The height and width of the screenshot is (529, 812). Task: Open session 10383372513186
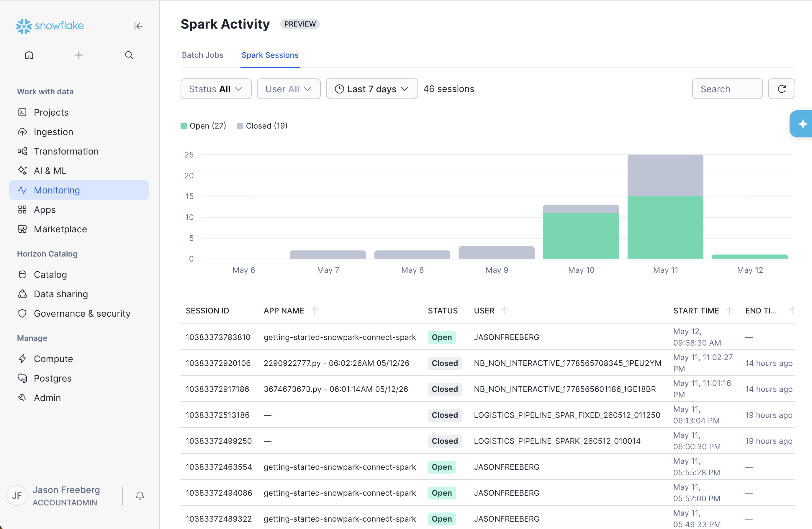coord(217,415)
